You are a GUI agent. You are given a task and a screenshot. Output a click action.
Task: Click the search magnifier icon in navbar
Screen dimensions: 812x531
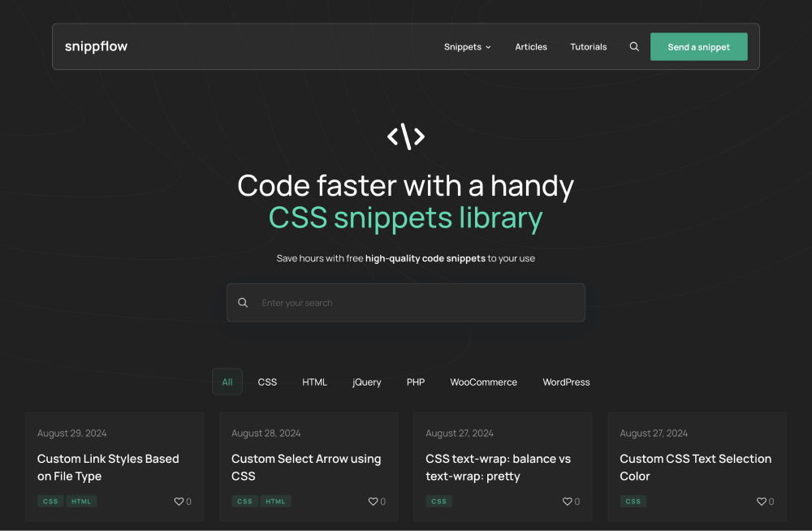click(x=634, y=47)
